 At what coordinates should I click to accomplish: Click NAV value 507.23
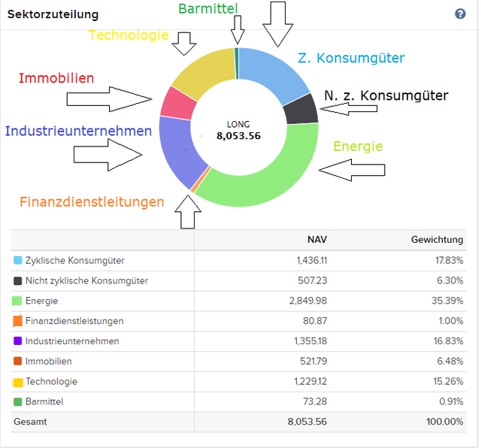coord(313,281)
